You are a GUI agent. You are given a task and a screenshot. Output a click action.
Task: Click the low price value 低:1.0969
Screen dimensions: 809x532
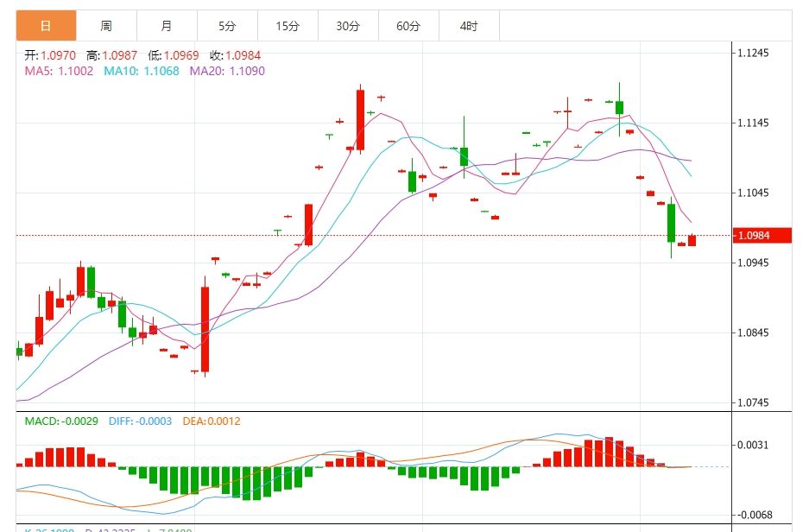(174, 55)
